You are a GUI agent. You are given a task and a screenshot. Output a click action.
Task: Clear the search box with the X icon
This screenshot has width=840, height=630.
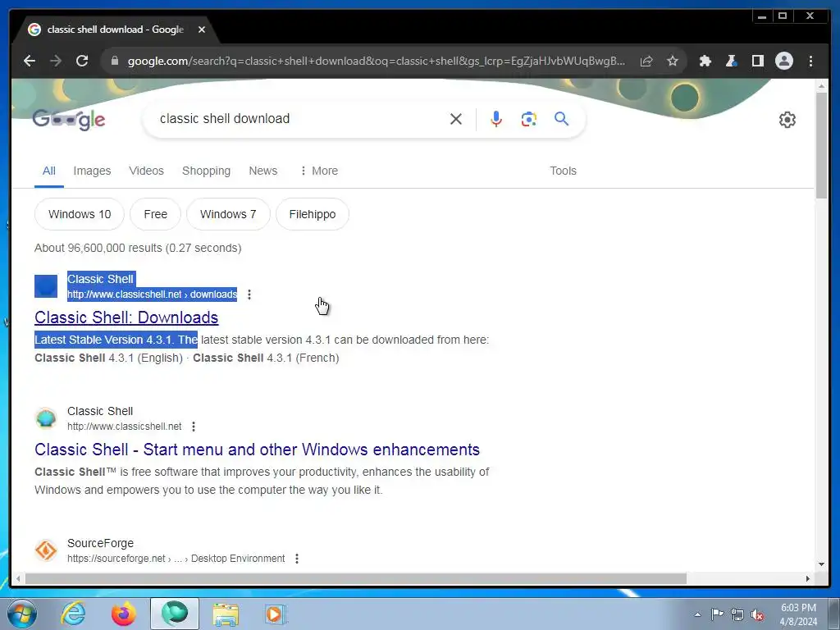tap(456, 119)
